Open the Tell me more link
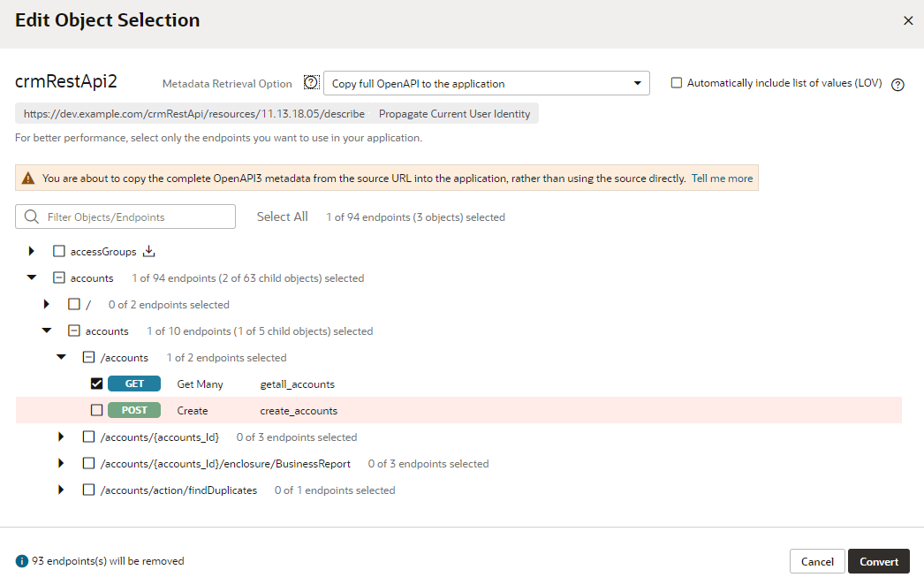924x585 pixels. point(722,179)
